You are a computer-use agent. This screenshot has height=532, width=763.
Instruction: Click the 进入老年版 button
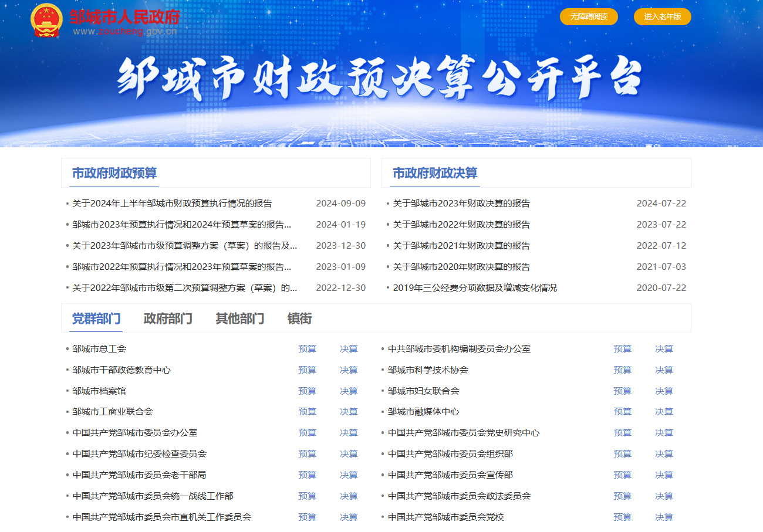point(663,16)
